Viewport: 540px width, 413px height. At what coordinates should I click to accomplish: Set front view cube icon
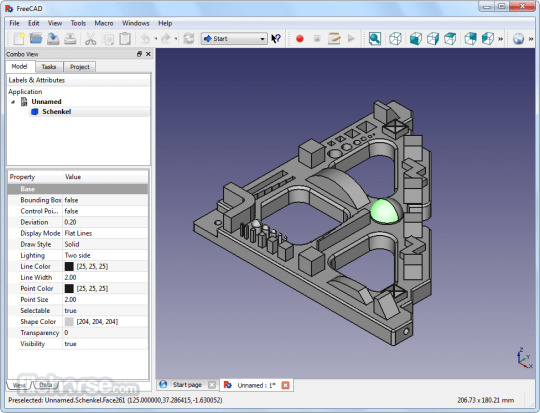coord(416,38)
